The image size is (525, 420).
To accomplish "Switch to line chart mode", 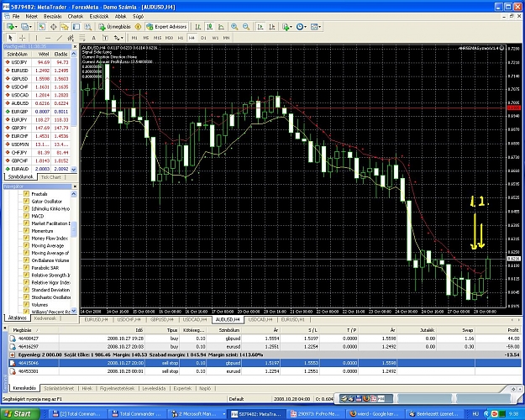I will (x=221, y=27).
